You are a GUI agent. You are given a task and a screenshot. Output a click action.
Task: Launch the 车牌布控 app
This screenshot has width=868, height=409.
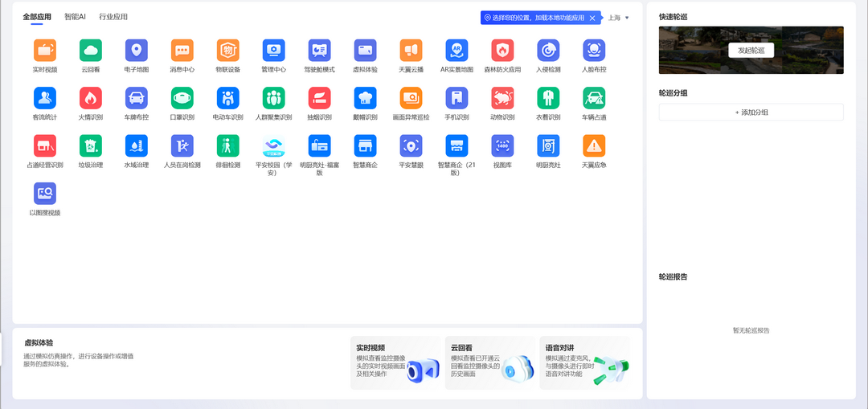pyautogui.click(x=137, y=98)
